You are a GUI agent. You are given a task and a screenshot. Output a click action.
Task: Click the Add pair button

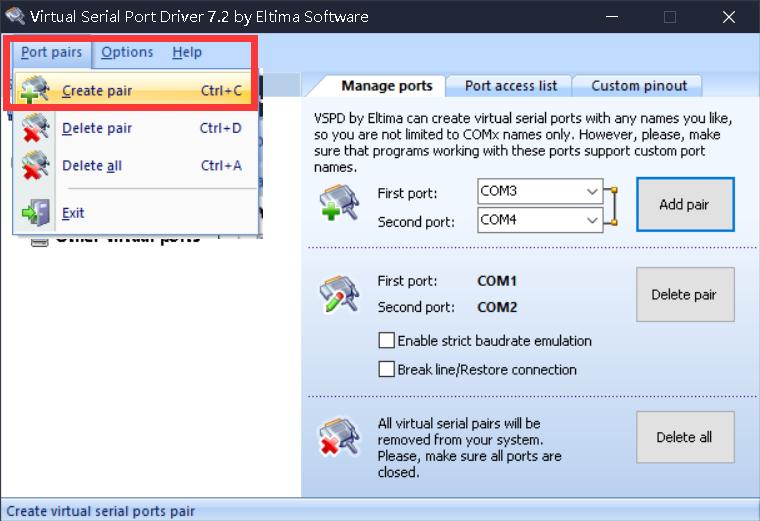coord(685,204)
